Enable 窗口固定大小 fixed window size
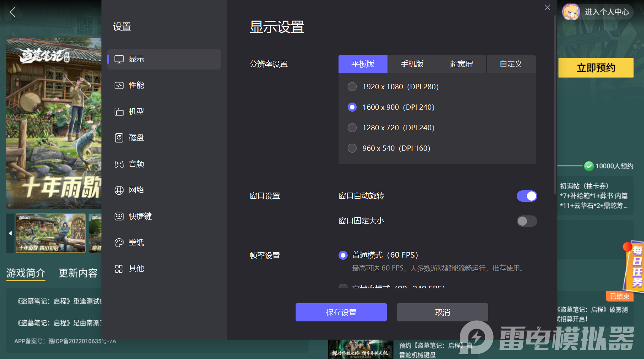 click(x=527, y=221)
